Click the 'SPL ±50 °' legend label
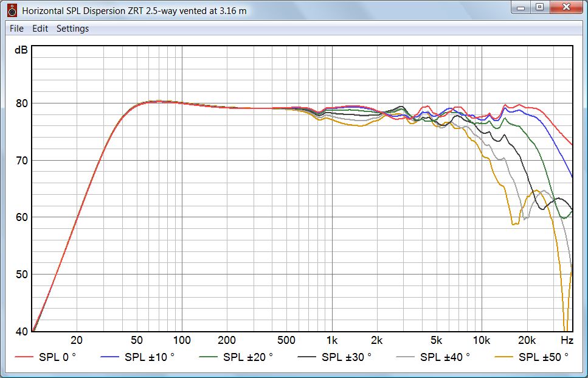Screen dimensions: 588x378 pos(544,357)
